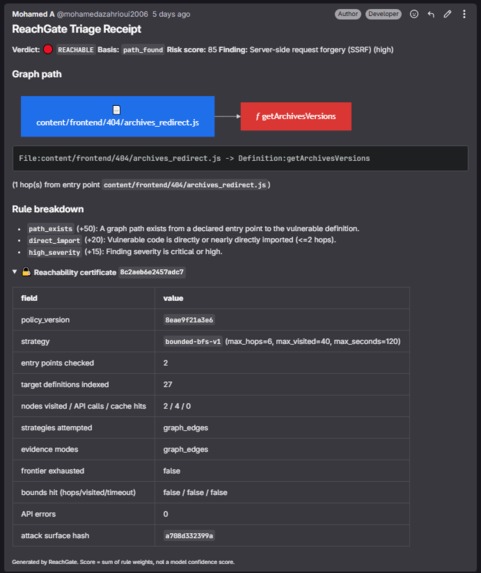Click the evidence modes graph_edges value
Screen dimensions: 481x573
click(x=186, y=449)
